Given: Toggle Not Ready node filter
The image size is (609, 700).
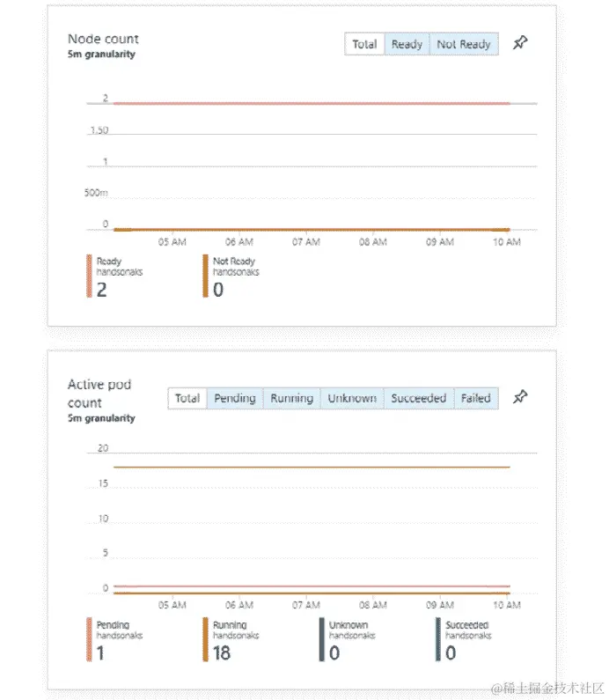Looking at the screenshot, I should coord(464,44).
